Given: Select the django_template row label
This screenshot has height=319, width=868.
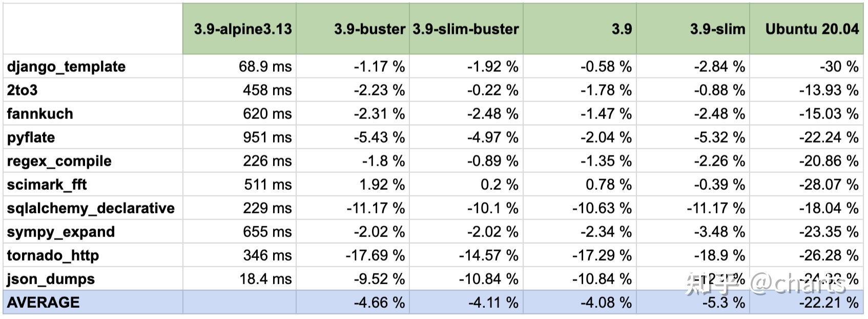Looking at the screenshot, I should click(66, 67).
